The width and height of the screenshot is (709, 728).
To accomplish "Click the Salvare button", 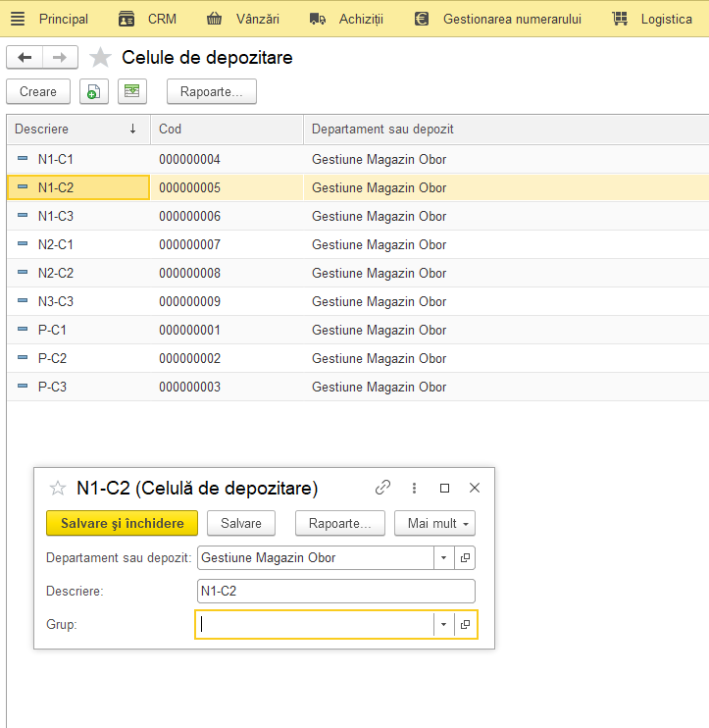I will (241, 523).
